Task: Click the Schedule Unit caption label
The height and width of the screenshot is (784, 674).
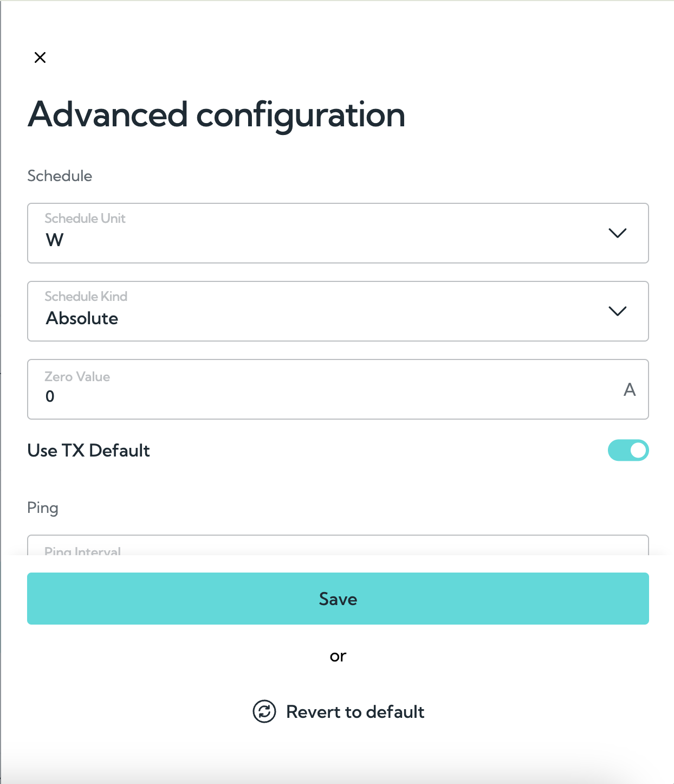Action: 85,219
